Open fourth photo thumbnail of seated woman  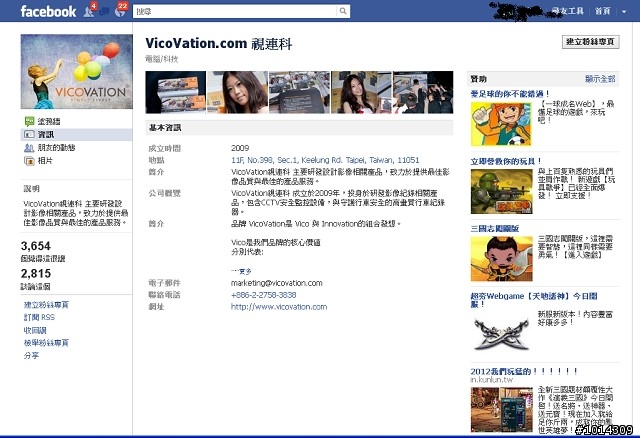[361, 92]
